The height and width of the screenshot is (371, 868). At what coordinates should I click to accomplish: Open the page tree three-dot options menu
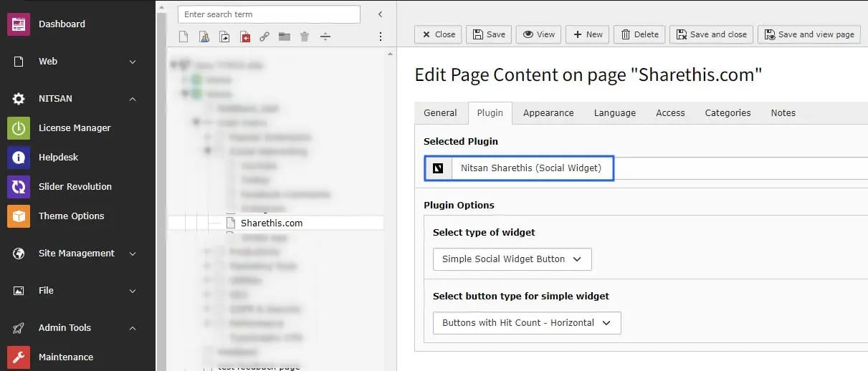coord(381,37)
